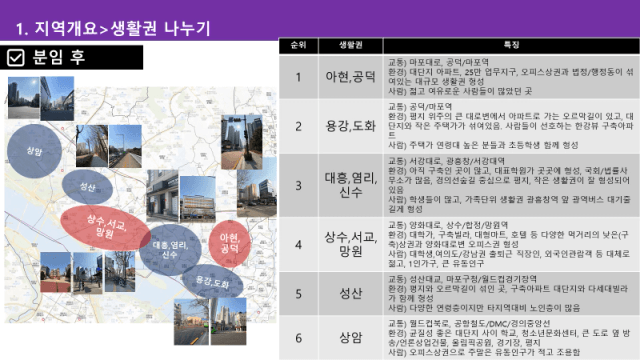Click the 아현,공덕 cell in the table

click(x=351, y=77)
